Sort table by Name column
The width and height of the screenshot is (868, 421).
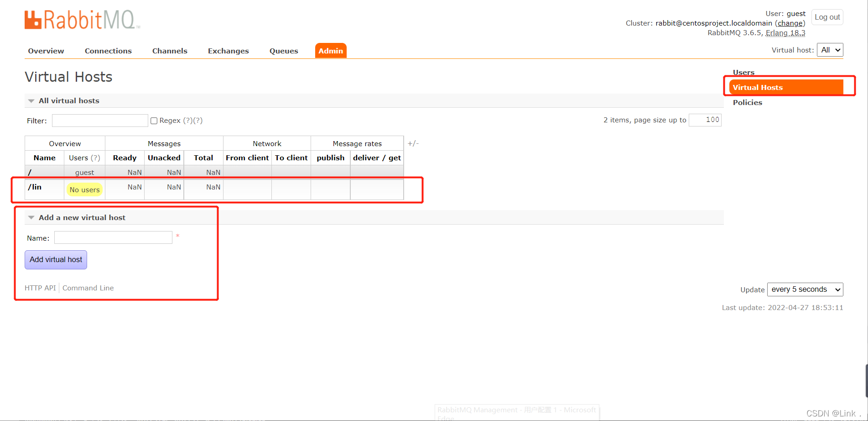pos(44,158)
